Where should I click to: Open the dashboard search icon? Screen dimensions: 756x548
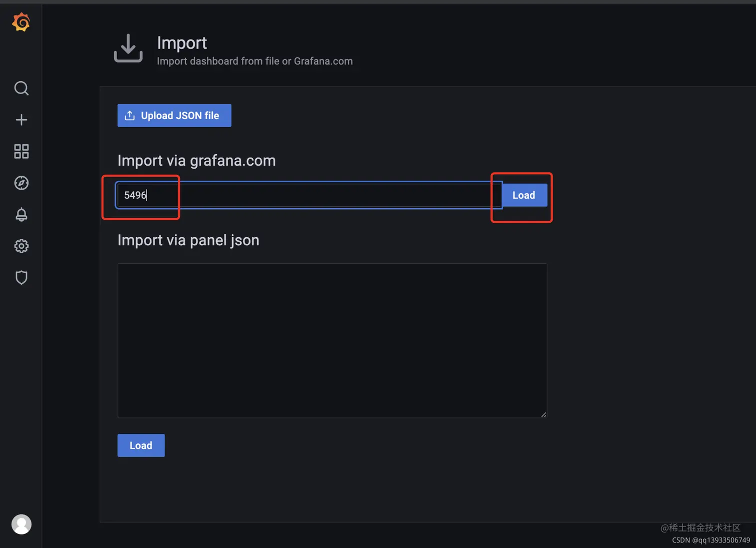[x=21, y=88]
